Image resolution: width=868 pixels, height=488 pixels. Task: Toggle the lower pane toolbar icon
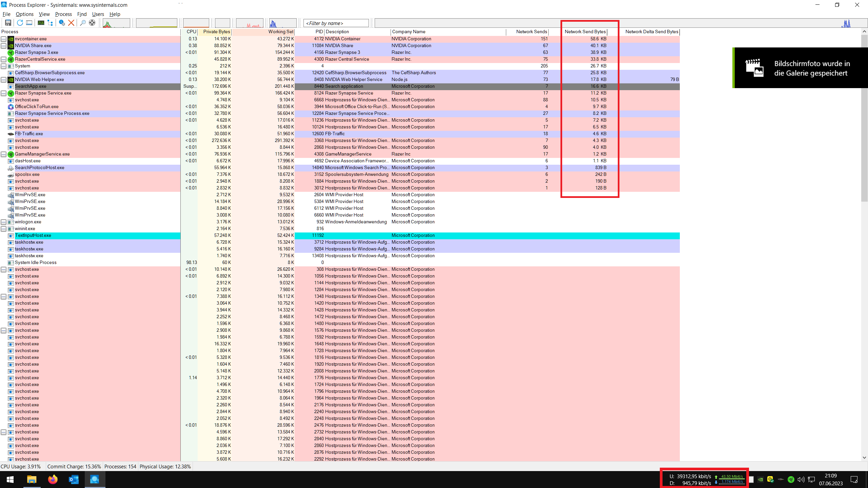pos(29,23)
